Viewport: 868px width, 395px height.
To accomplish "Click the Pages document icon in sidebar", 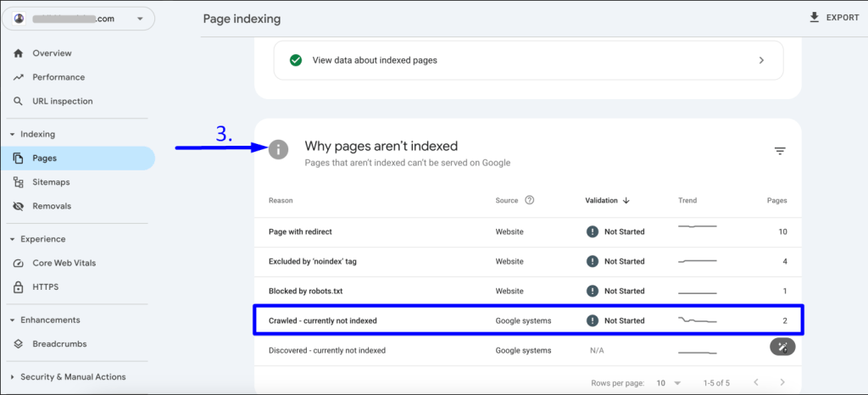I will tap(19, 159).
